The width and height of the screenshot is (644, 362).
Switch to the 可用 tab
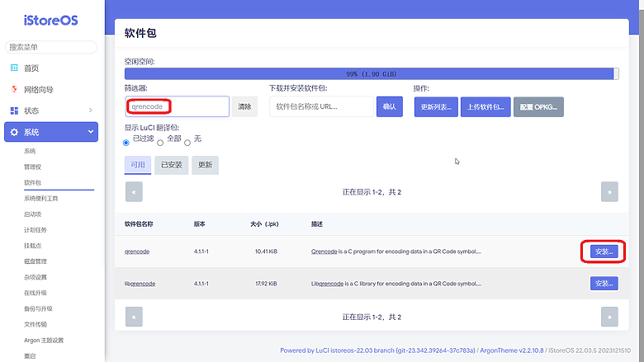pyautogui.click(x=138, y=165)
